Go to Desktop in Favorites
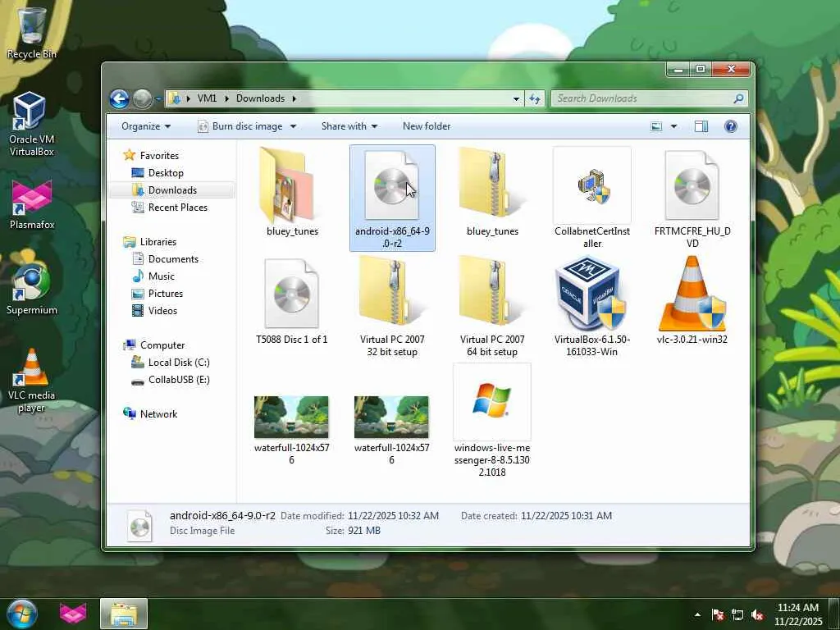 [x=166, y=173]
